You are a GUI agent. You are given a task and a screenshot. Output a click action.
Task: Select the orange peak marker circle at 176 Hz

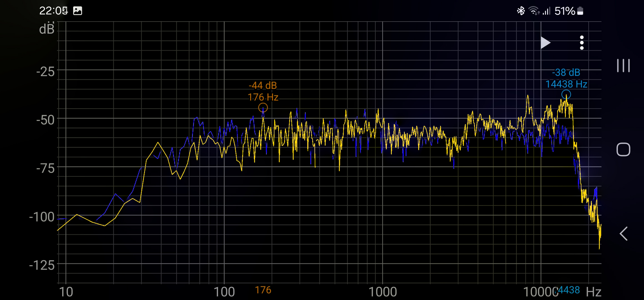tap(263, 108)
